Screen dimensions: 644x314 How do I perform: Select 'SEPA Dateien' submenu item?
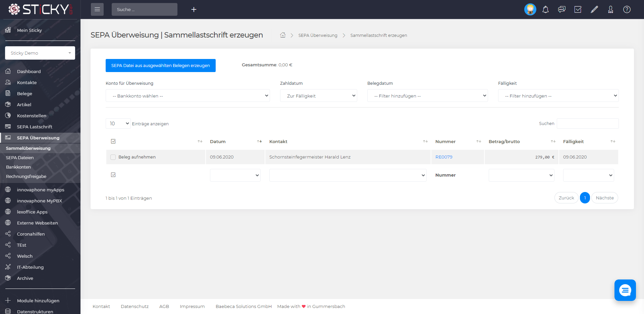pyautogui.click(x=20, y=158)
